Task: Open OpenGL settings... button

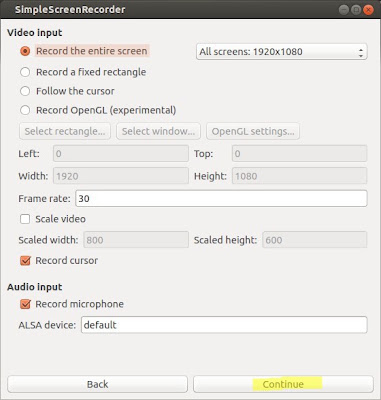Action: click(x=253, y=131)
